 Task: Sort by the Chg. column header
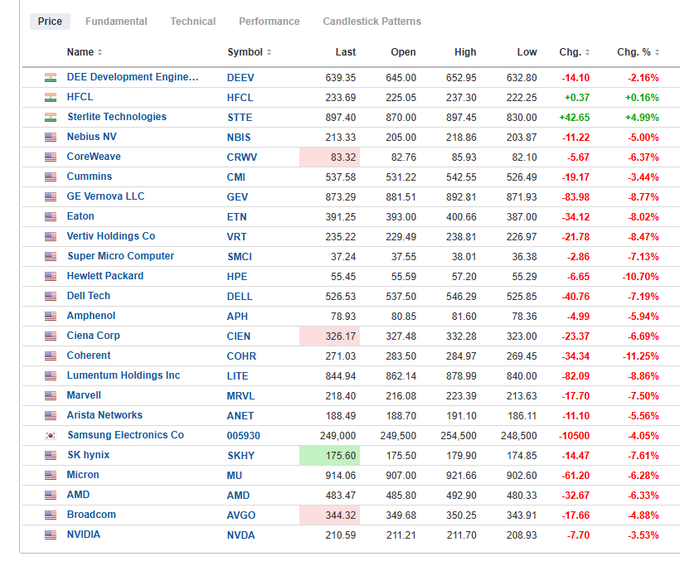[574, 52]
